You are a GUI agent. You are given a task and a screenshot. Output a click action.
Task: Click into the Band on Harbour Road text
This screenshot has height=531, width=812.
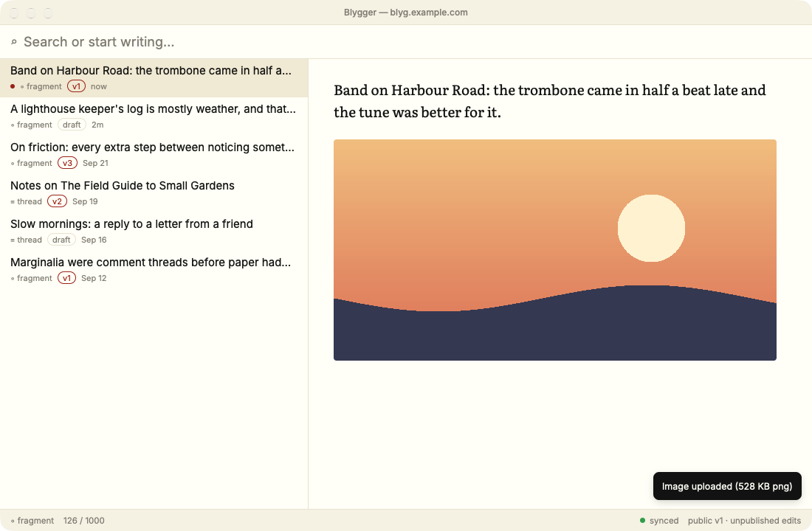tap(549, 101)
